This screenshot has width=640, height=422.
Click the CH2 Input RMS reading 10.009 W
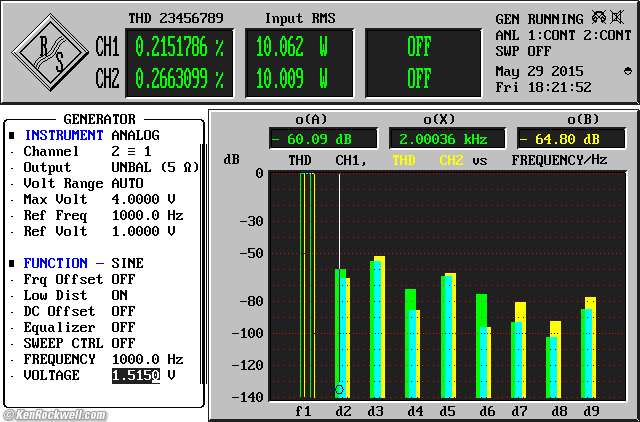(x=292, y=79)
